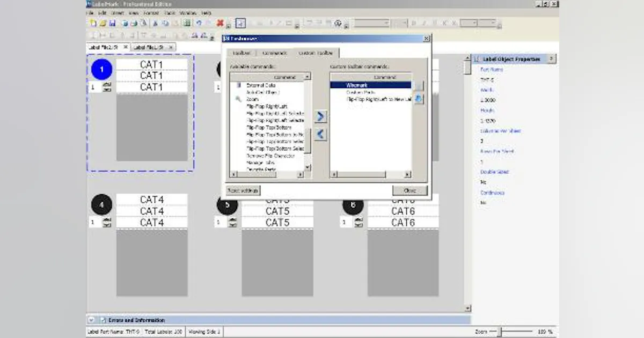Click copies stepper beside label 5

point(232,222)
